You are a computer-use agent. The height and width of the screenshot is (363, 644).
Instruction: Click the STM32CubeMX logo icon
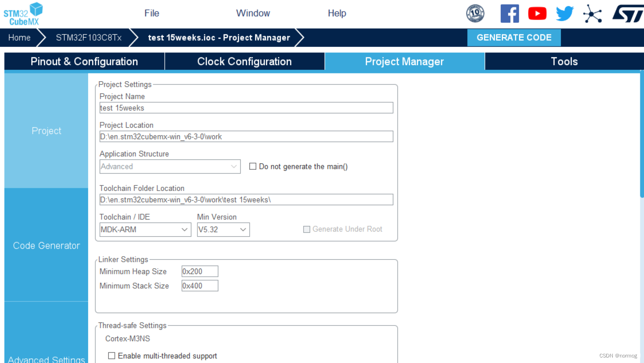tap(23, 14)
